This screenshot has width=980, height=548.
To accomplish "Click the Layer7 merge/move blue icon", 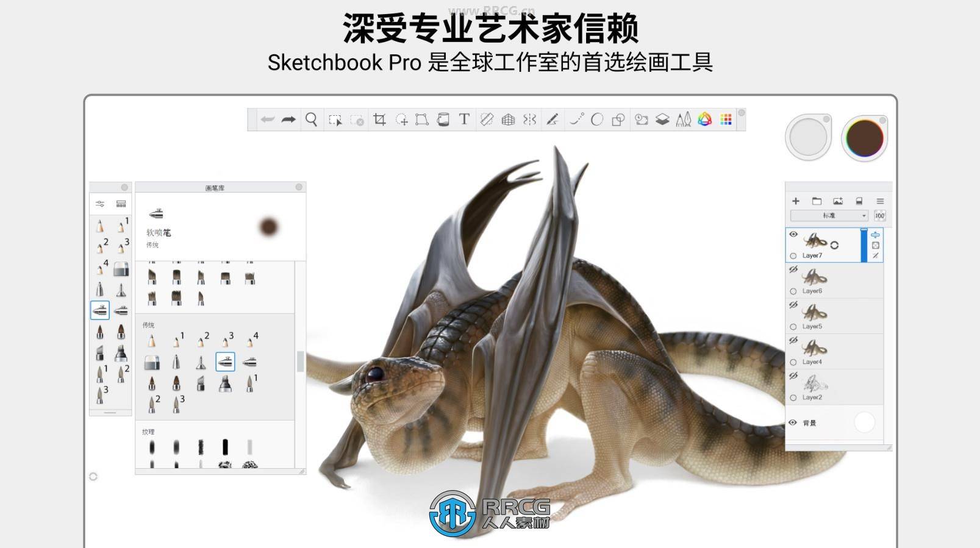I will (x=875, y=235).
